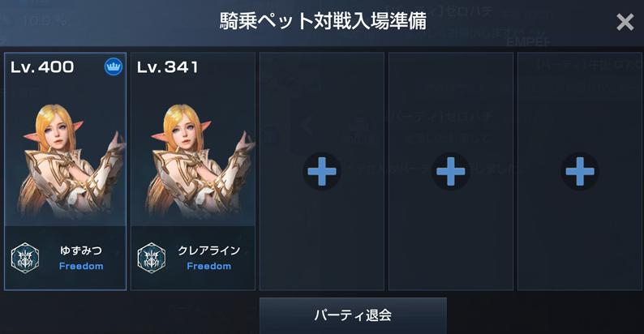Add a member to the fourth slot
644x334 pixels.
tap(451, 171)
